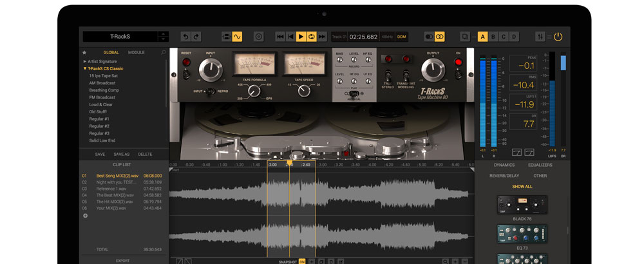The image size is (644, 264).
Task: Click the power icon at top right
Action: (x=558, y=37)
